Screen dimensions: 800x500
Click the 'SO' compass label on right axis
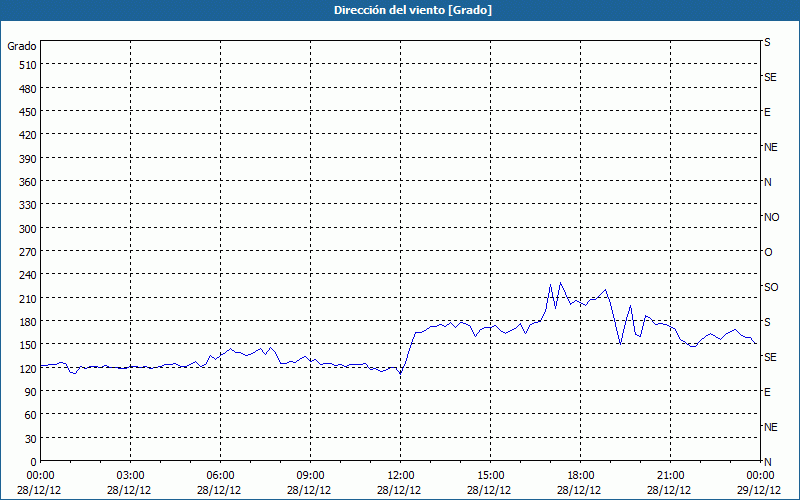point(771,287)
